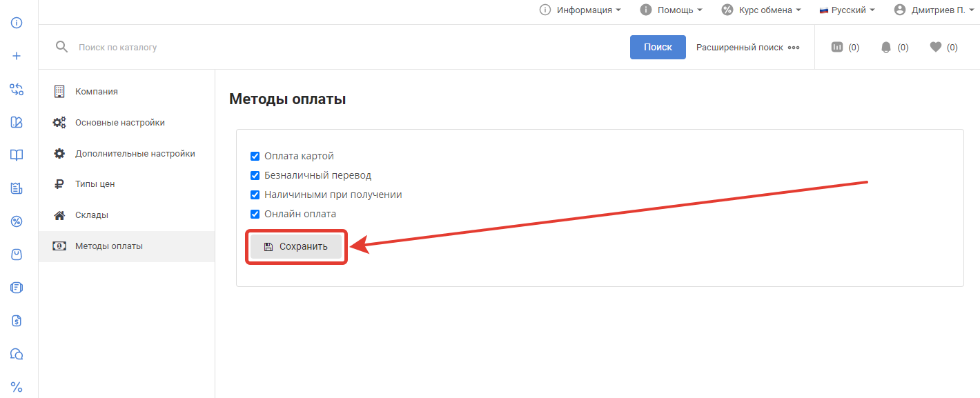Expand the Информация dropdown
Screen dimensions: 980x398
[580, 10]
